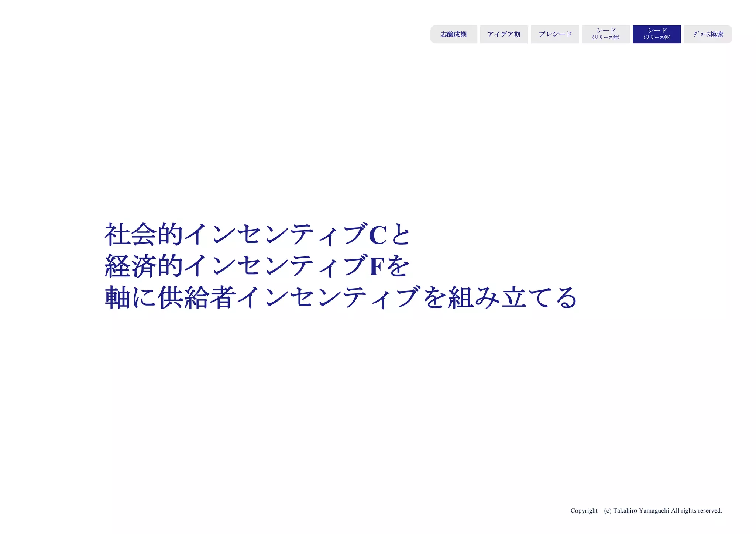Image resolution: width=756 pixels, height=534 pixels.
Task: Click the heading line 社会的インセンティブCと
Action: [x=257, y=235]
